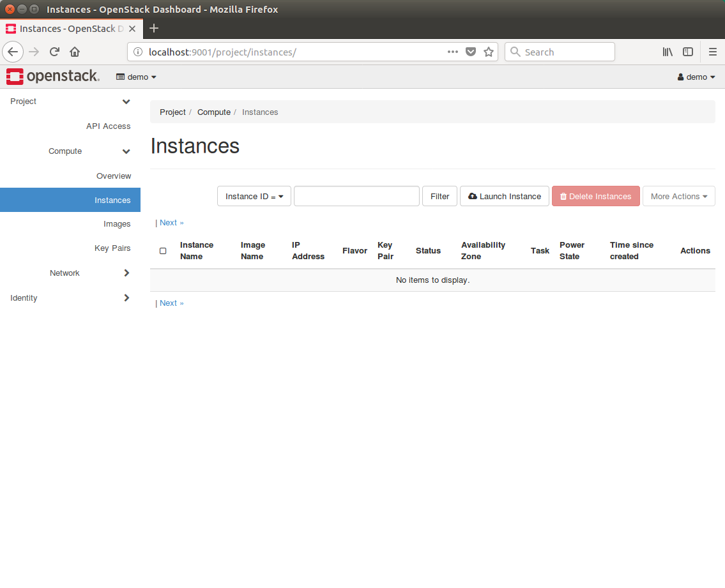
Task: Toggle the Firefox sidebar icon
Action: (x=688, y=52)
